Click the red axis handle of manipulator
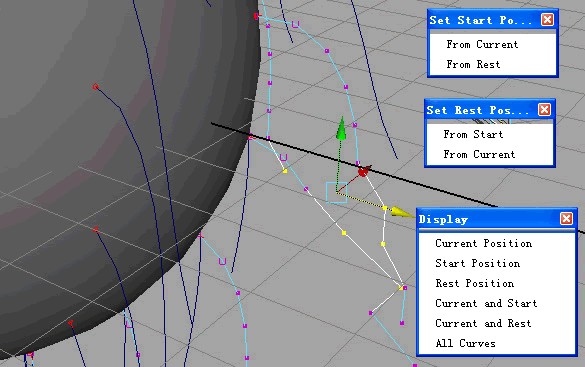 [363, 172]
